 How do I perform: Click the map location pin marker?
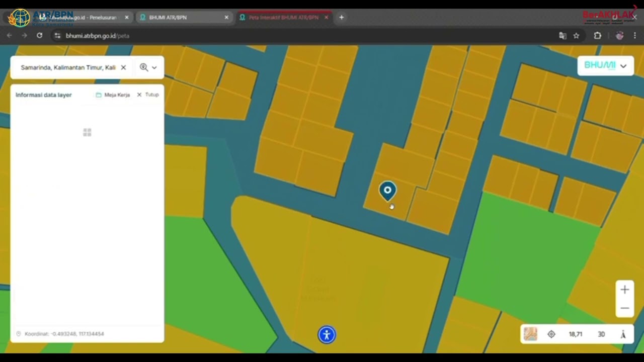(387, 191)
